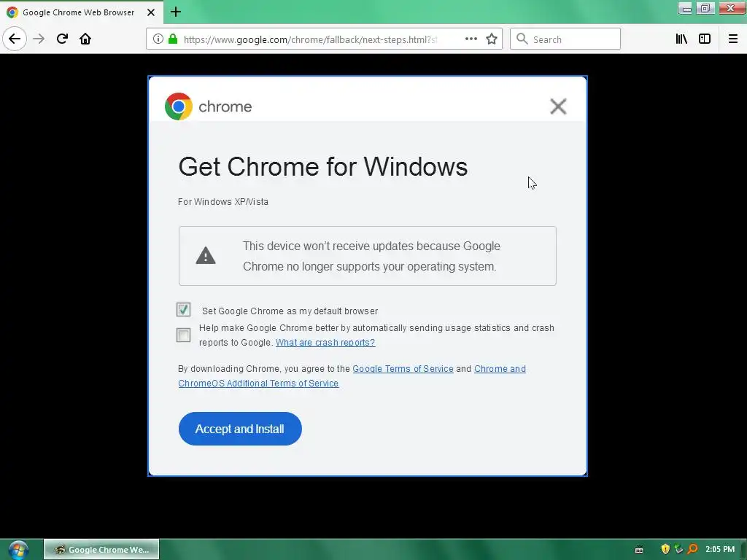Viewport: 747px width, 560px height.
Task: Bookmark this page with the star icon
Action: point(491,39)
